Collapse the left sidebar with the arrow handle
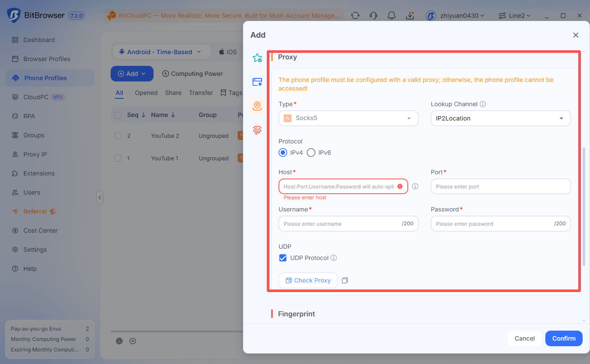 pos(99,198)
